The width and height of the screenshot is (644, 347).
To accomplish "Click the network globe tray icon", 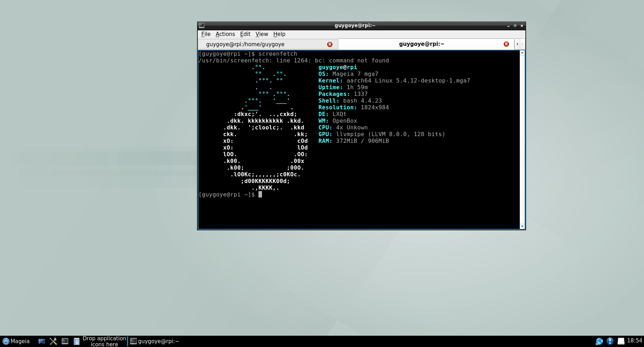I will [x=599, y=341].
